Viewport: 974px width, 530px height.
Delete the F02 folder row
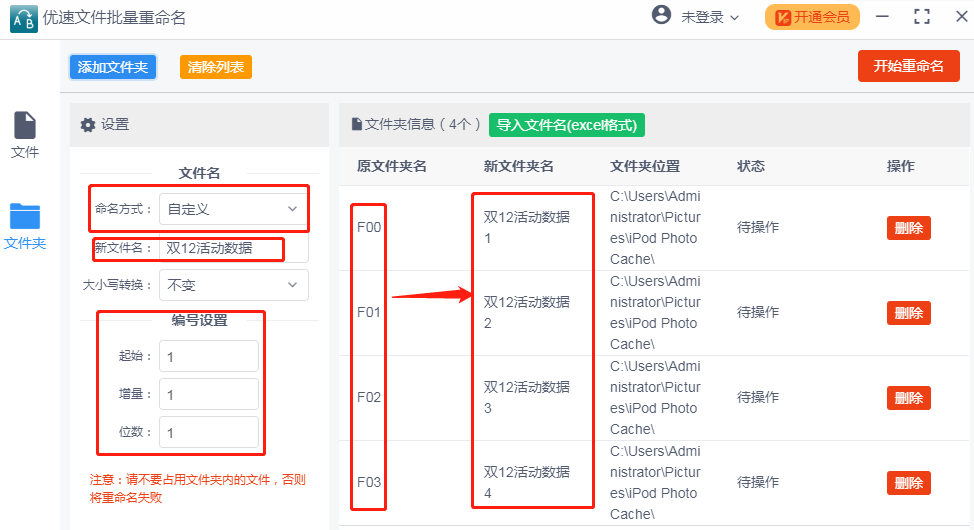[x=908, y=398]
